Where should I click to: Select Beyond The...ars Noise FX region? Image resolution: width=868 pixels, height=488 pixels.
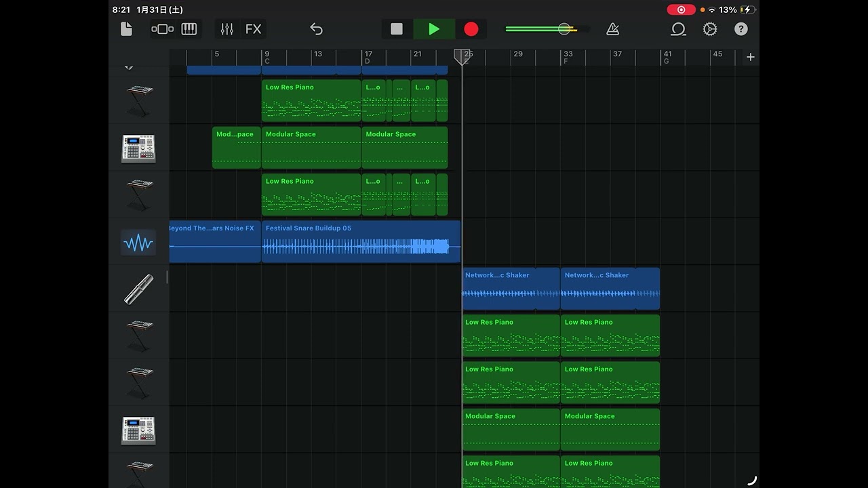tap(215, 241)
